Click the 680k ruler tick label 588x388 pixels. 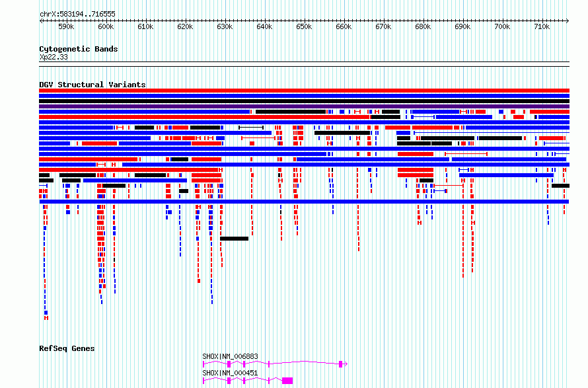[x=423, y=26]
